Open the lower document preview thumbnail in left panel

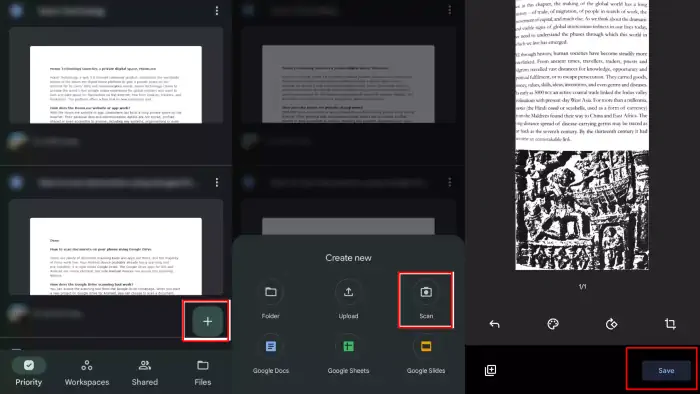tap(116, 256)
